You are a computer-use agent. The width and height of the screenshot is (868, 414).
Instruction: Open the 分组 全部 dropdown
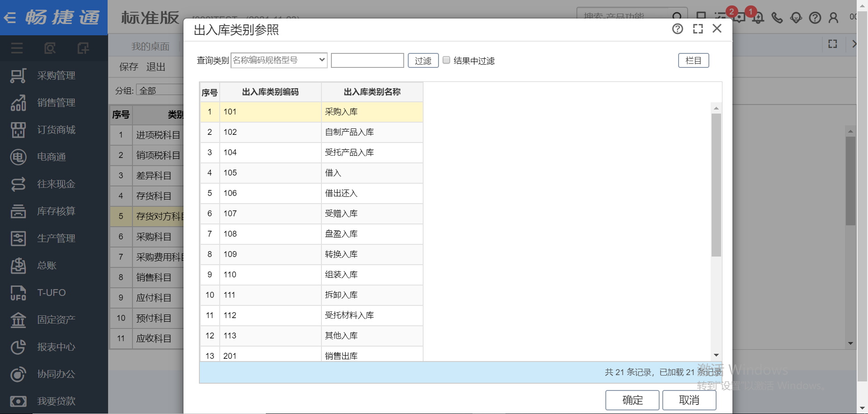(x=160, y=90)
